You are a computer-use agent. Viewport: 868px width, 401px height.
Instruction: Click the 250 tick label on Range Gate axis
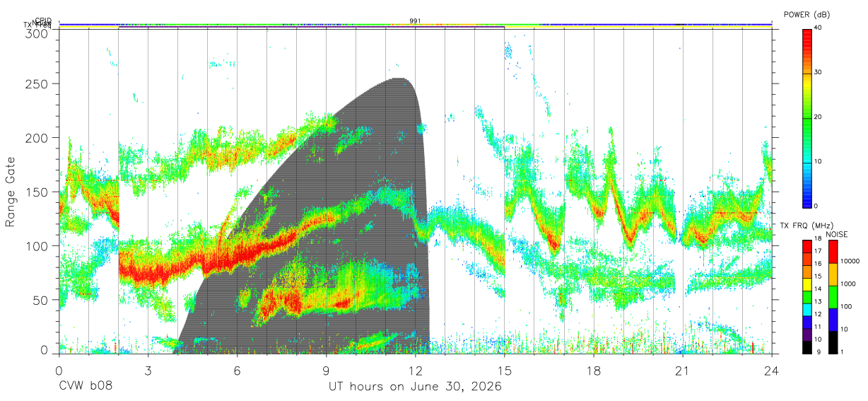[x=38, y=83]
